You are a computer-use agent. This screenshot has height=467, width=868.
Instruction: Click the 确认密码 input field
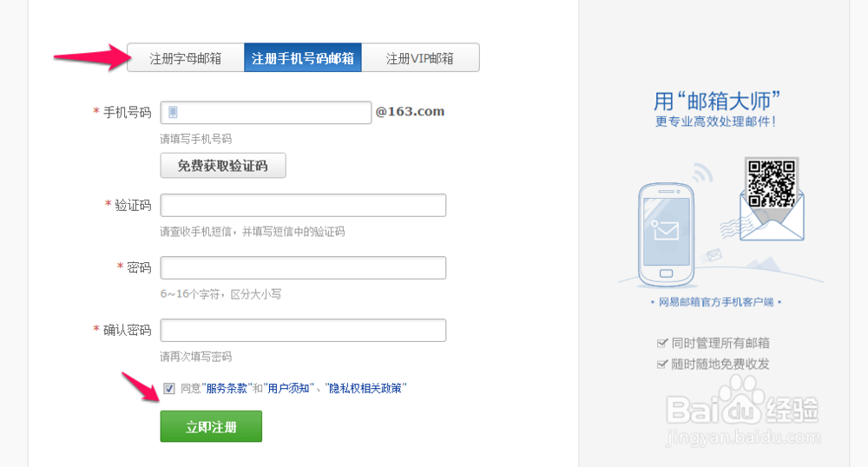click(x=303, y=331)
